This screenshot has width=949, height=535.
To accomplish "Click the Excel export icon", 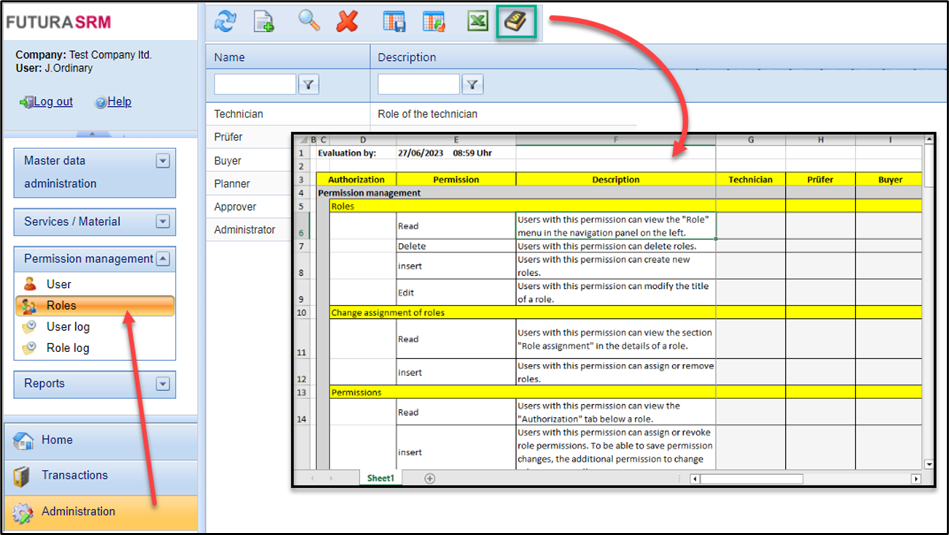I will pos(478,21).
